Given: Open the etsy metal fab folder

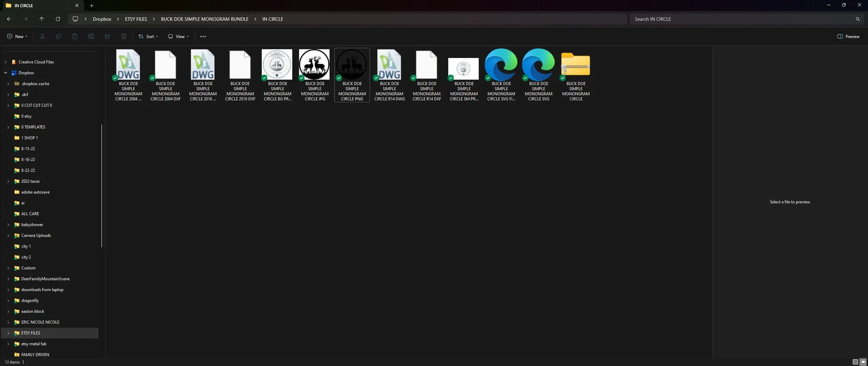Looking at the screenshot, I should tap(34, 344).
